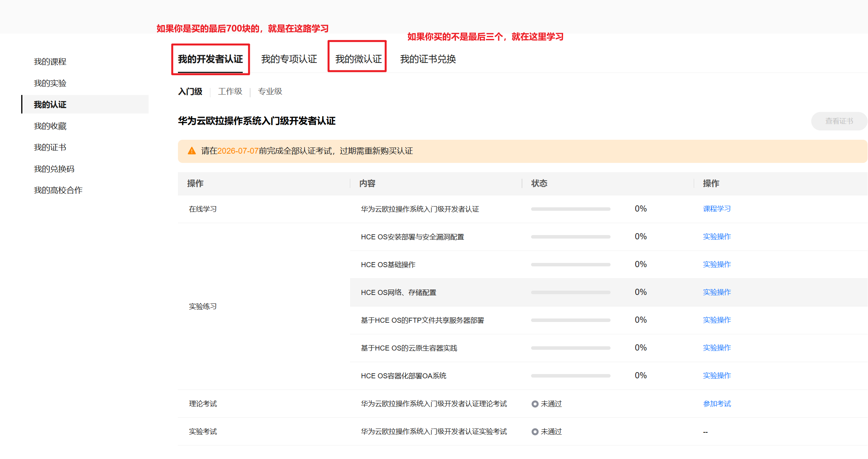Click 实验考试 cell in the table
Viewport: 868px width, 459px height.
(203, 432)
